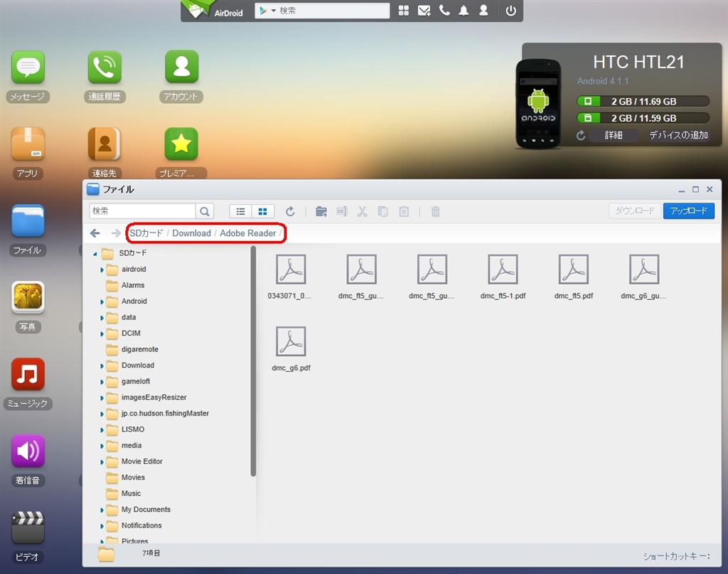Expand the My Documents folder node
This screenshot has height=574, width=728.
pyautogui.click(x=102, y=511)
